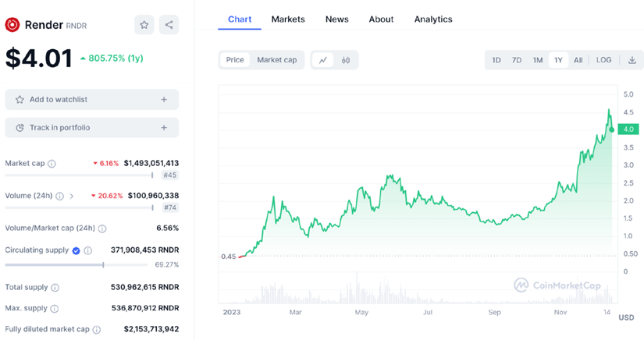Enable LOG scale on chart

[x=603, y=60]
